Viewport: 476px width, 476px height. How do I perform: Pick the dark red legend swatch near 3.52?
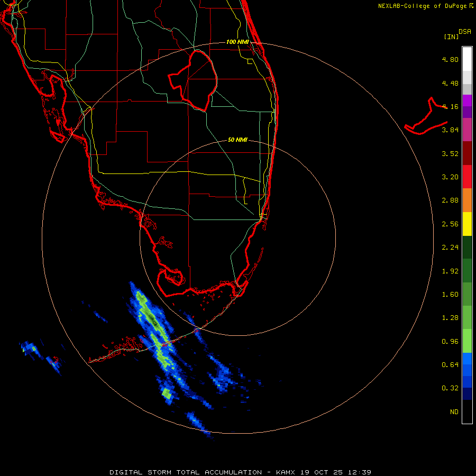click(x=467, y=153)
